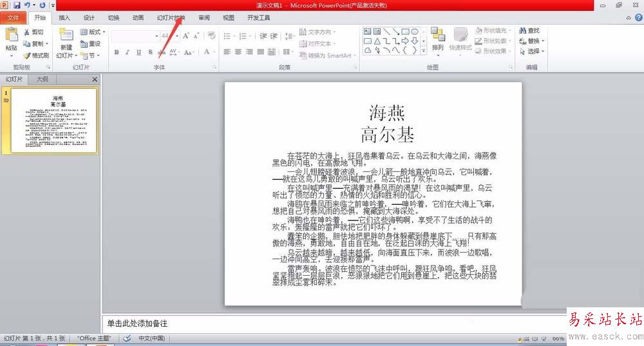Open the Replace (替换) dropdown
This screenshot has height=346, width=644.
tap(532, 41)
